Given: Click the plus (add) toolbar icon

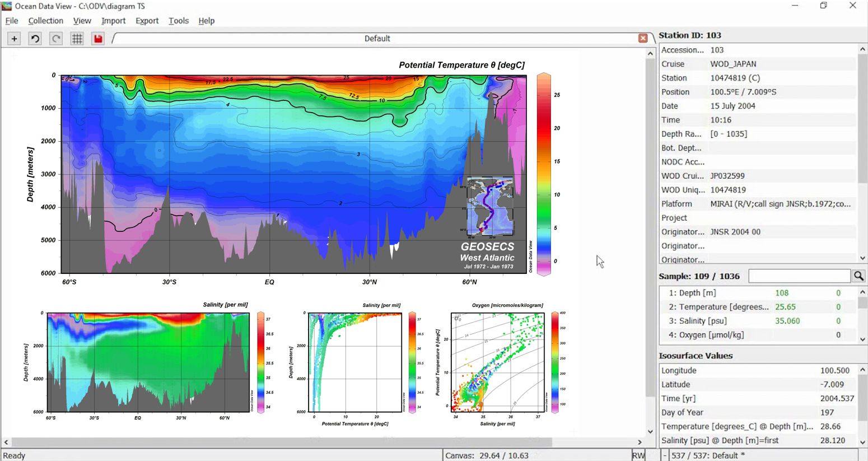Looking at the screenshot, I should tap(14, 39).
